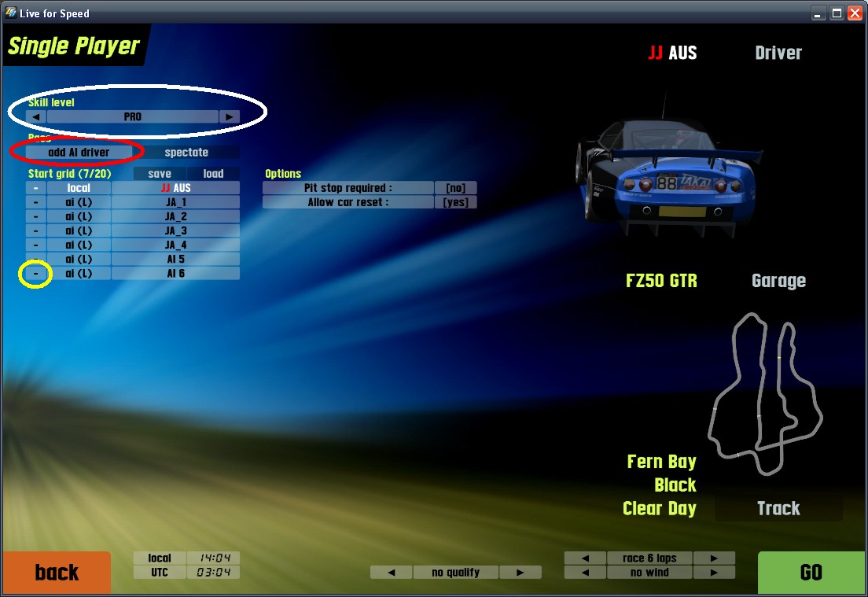The height and width of the screenshot is (597, 868).
Task: Select driver name JA_3 in grid
Action: [175, 231]
